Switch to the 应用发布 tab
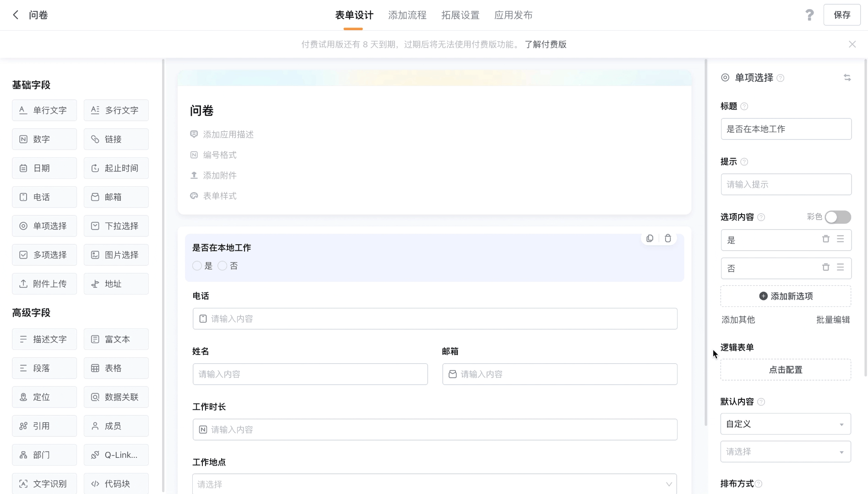Image resolution: width=868 pixels, height=494 pixels. click(513, 15)
